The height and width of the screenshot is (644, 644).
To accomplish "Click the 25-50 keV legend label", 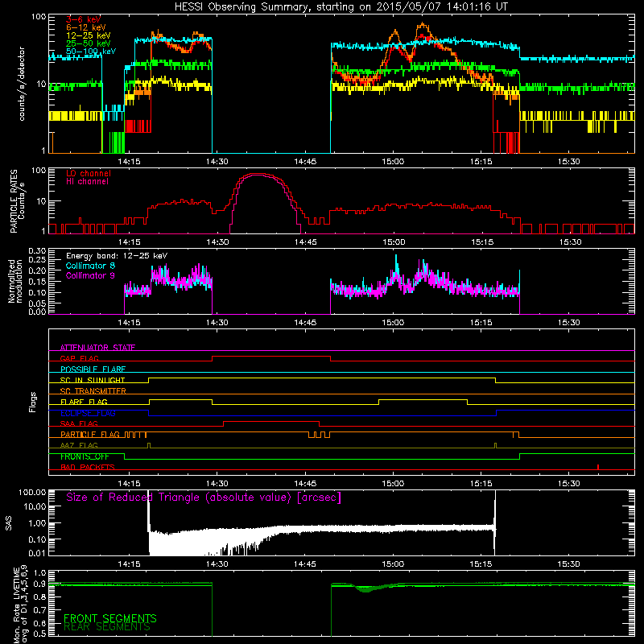I will tap(89, 43).
